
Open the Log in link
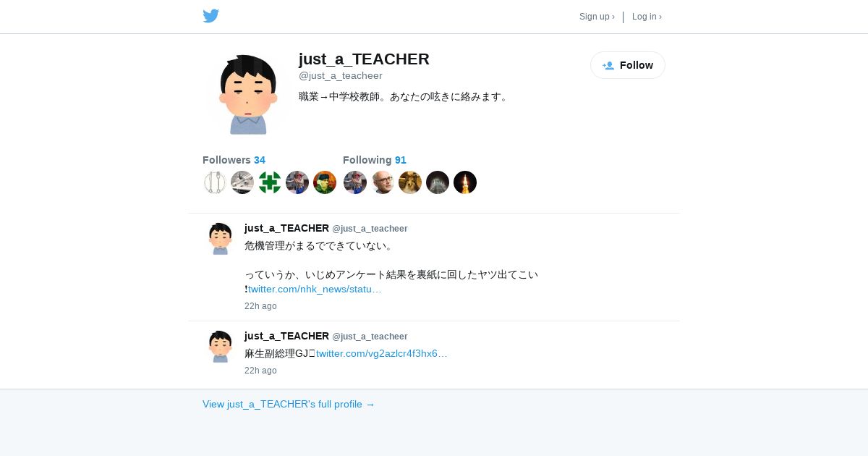[x=647, y=17]
